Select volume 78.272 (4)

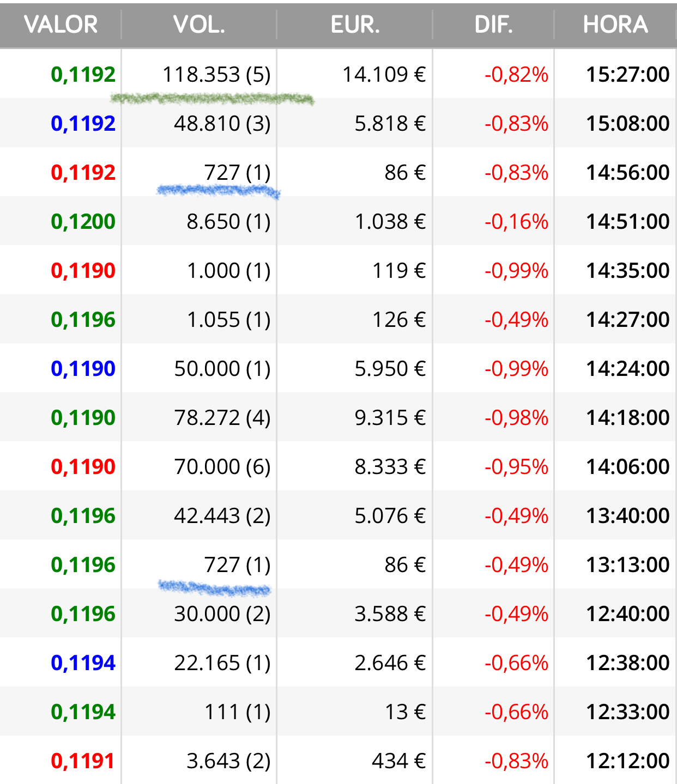tap(222, 418)
